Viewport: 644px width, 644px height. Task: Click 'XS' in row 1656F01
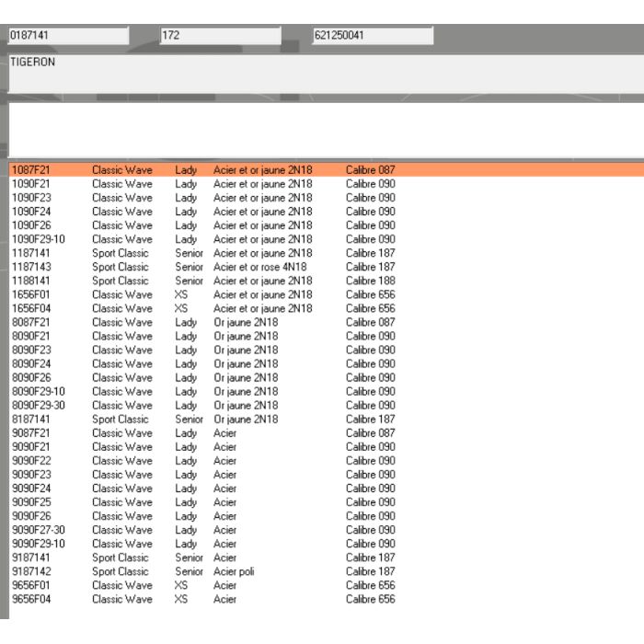pos(180,294)
